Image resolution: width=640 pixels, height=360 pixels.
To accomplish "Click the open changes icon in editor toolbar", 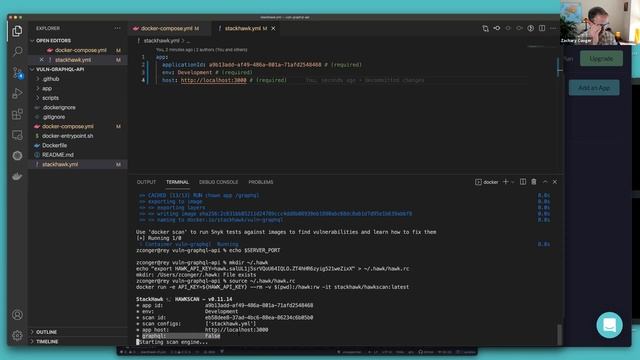I will pos(485,28).
